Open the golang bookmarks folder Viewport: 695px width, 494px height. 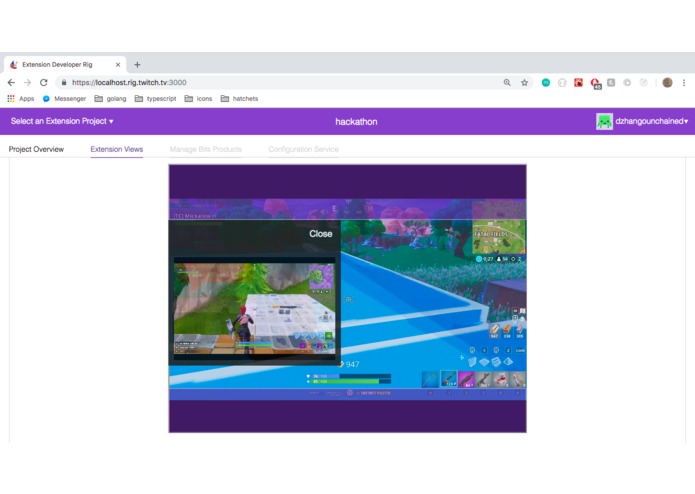pyautogui.click(x=110, y=98)
